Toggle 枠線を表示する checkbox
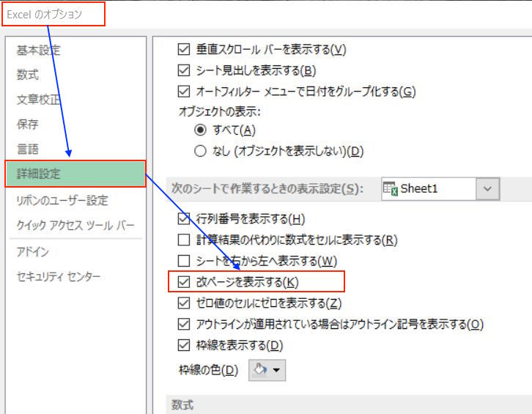The width and height of the screenshot is (532, 414). pos(183,345)
